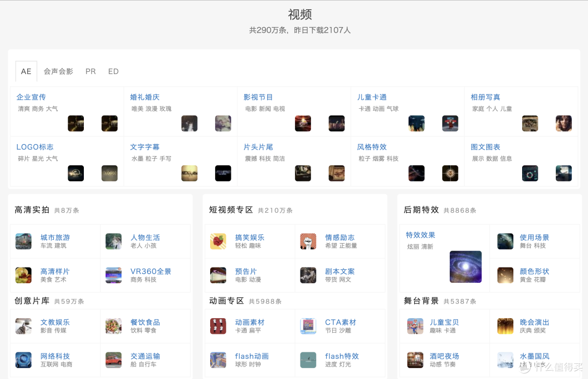Click the flash特效 thumbnail icon

[x=308, y=360]
